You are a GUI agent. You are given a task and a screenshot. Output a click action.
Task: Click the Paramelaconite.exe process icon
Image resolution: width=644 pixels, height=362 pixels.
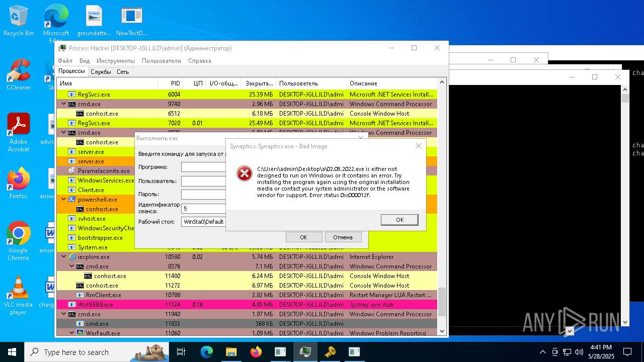pos(72,171)
